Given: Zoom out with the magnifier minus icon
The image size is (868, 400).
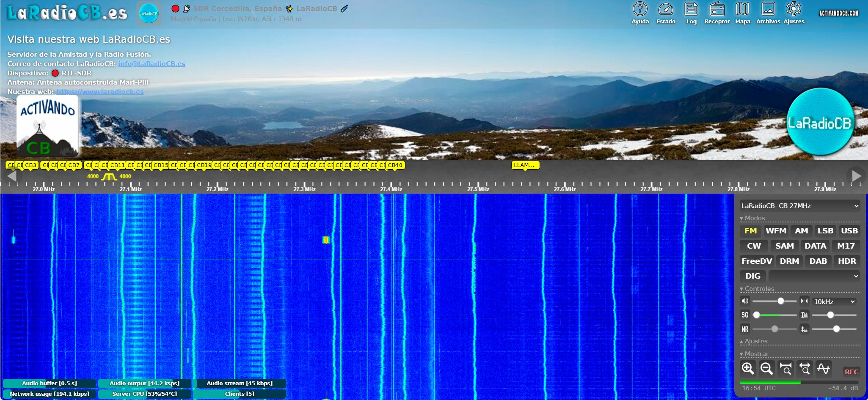Looking at the screenshot, I should coord(766,369).
